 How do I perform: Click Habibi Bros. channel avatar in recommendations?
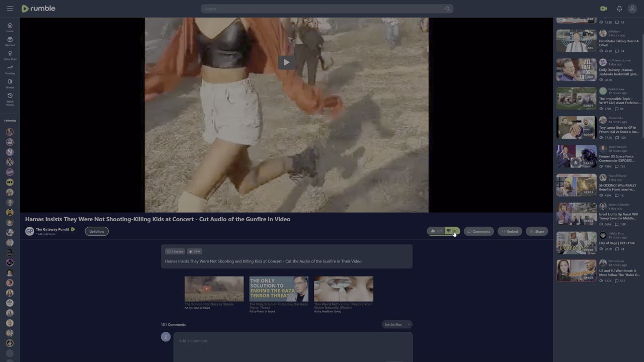point(603,235)
